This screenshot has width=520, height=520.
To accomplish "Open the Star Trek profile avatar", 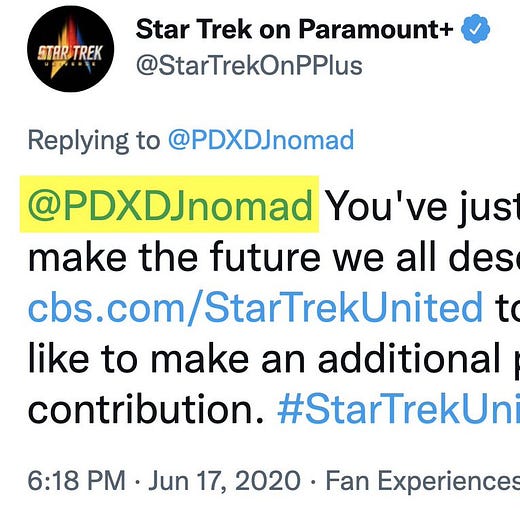I will click(x=71, y=49).
